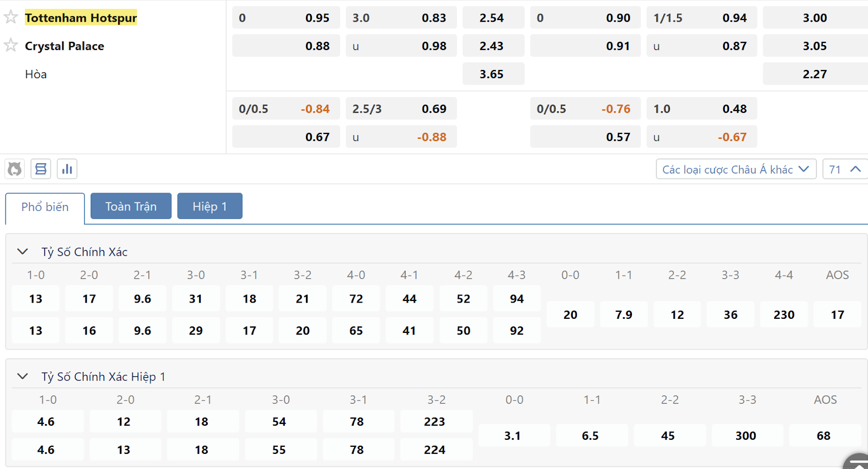Pick correct score 4-3 odds 94
Screen dimensions: 868x469
517,299
